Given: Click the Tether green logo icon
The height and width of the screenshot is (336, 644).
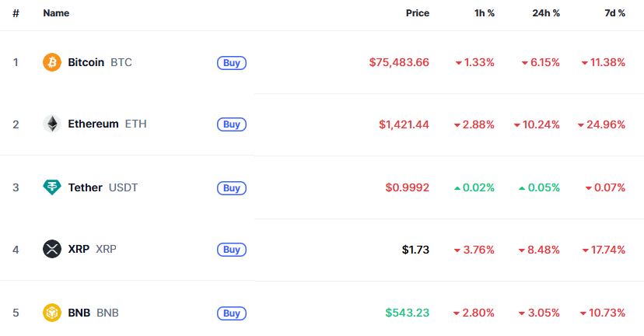Looking at the screenshot, I should 52,187.
